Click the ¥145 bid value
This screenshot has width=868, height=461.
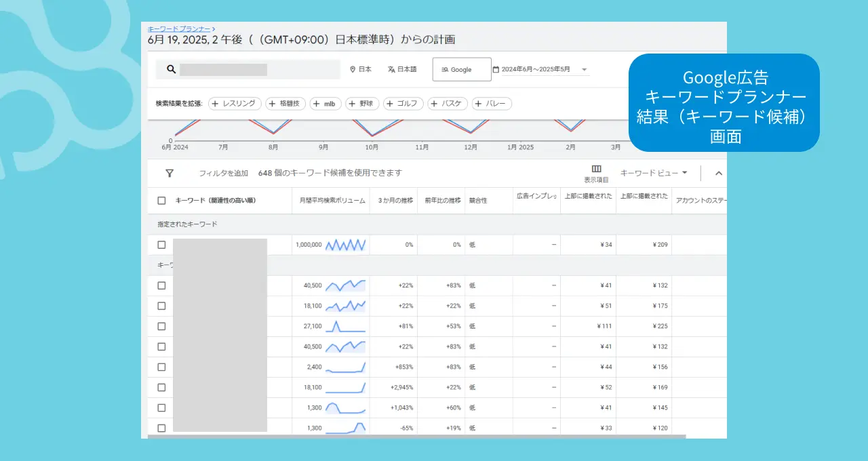pyautogui.click(x=660, y=407)
